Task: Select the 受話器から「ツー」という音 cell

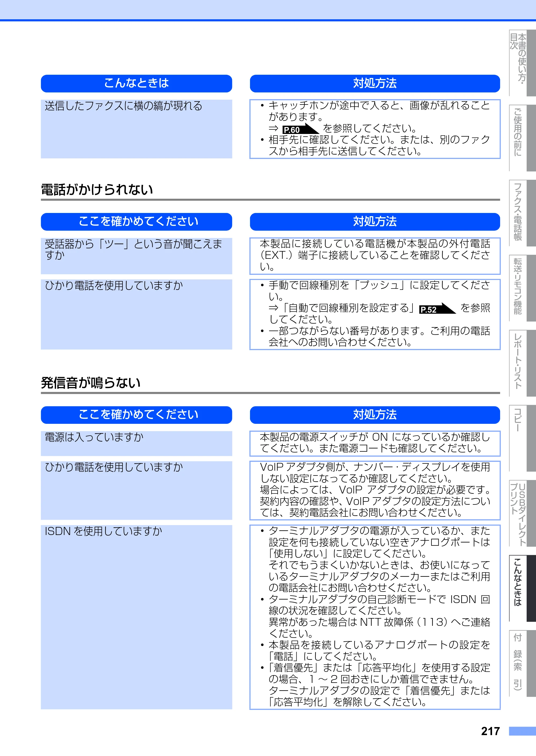Action: point(136,256)
